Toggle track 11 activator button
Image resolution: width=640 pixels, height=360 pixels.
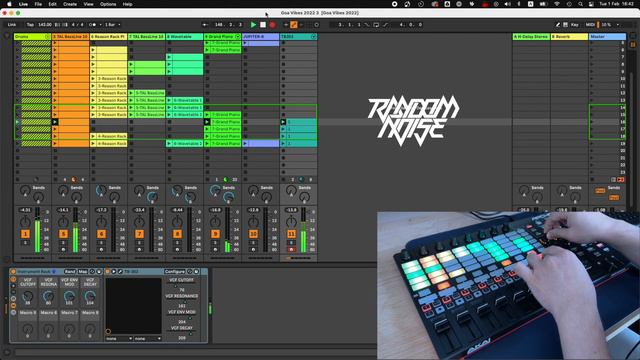click(x=291, y=234)
